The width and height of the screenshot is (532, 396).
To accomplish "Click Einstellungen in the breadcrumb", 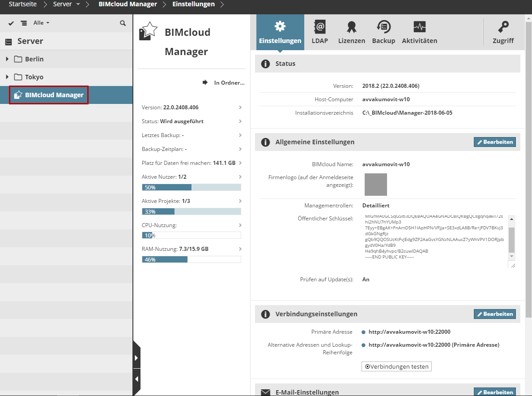I will tap(194, 4).
